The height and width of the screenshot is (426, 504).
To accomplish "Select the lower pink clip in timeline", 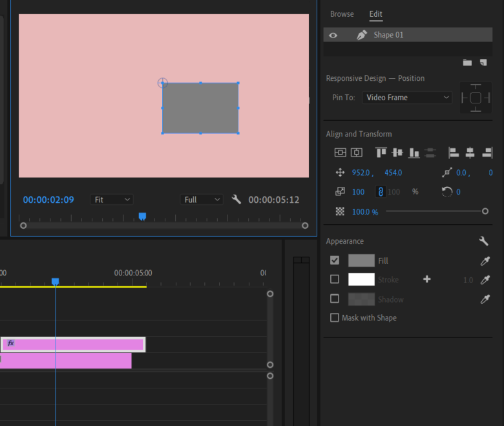I will [65, 361].
